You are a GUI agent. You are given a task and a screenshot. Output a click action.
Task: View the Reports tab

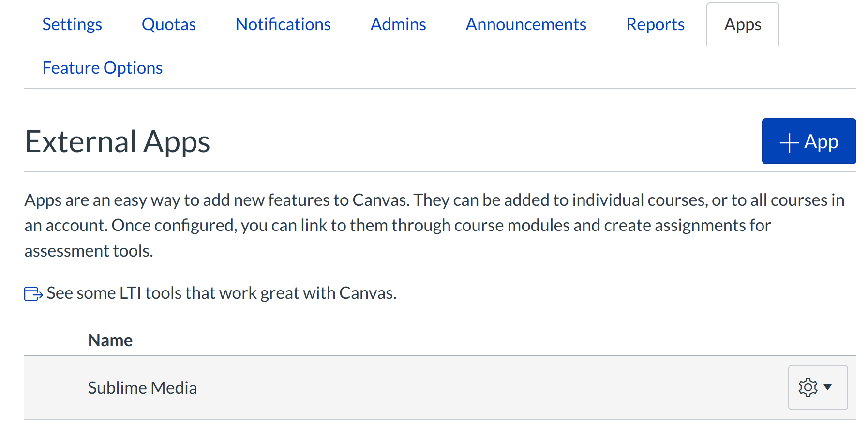click(655, 24)
